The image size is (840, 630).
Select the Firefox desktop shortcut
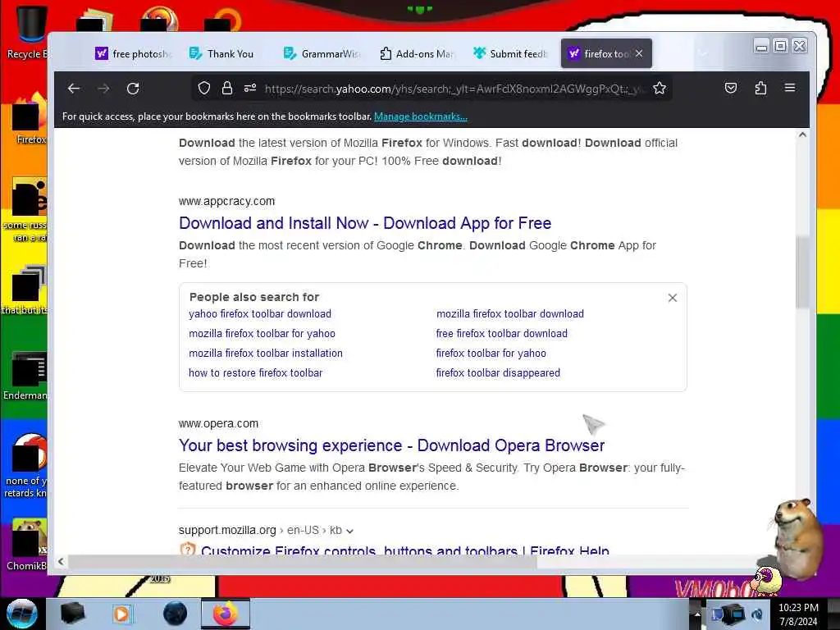(x=30, y=119)
